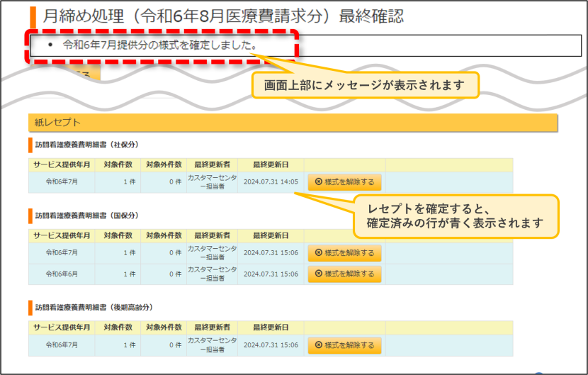588x375 pixels.
Task: Click the confirmation message 令和6年7月提供分の様式を確定しました
Action: [x=160, y=45]
